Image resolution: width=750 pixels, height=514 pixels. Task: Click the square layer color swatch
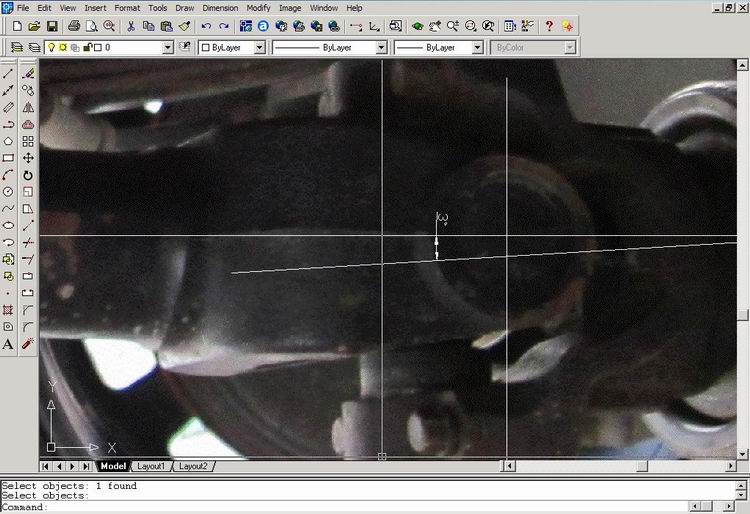98,47
